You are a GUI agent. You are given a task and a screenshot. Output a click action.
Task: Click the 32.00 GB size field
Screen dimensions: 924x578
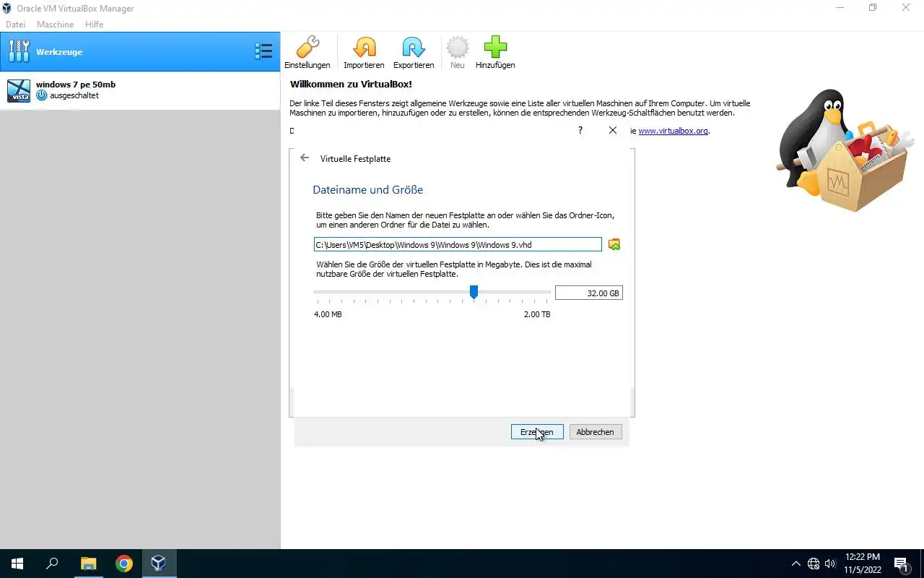[588, 293]
